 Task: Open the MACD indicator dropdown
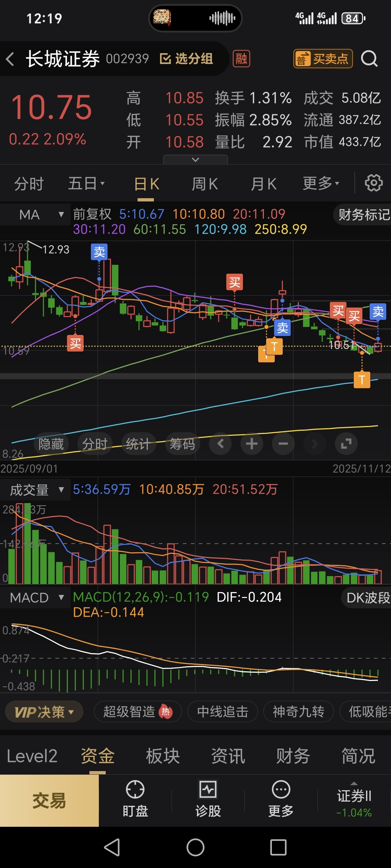(35, 597)
